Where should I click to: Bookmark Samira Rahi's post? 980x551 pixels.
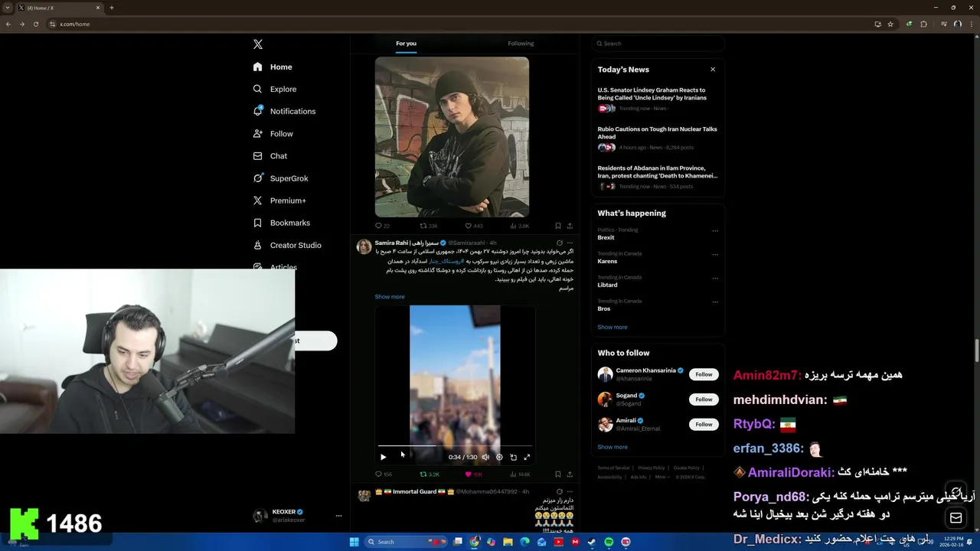click(557, 474)
